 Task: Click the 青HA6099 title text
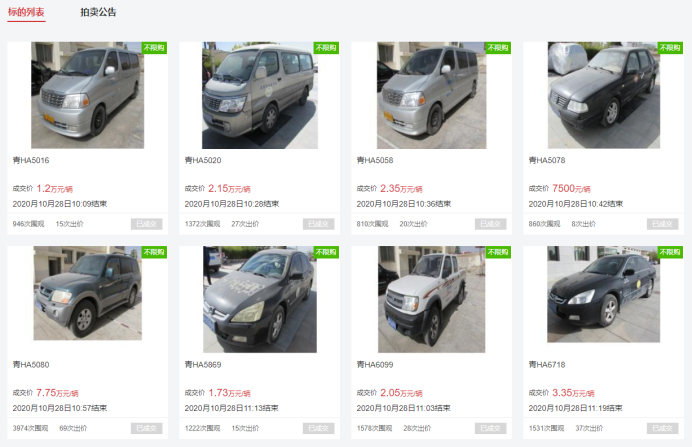[x=375, y=365]
